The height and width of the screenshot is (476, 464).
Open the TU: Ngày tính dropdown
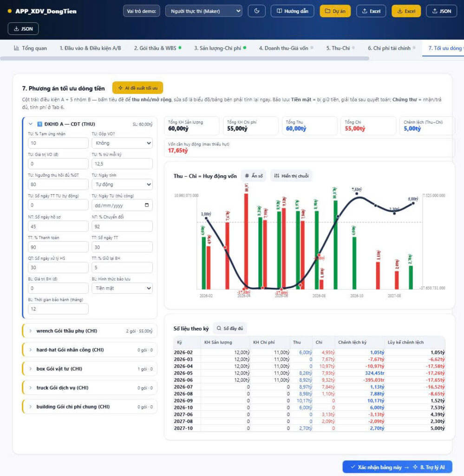122,184
